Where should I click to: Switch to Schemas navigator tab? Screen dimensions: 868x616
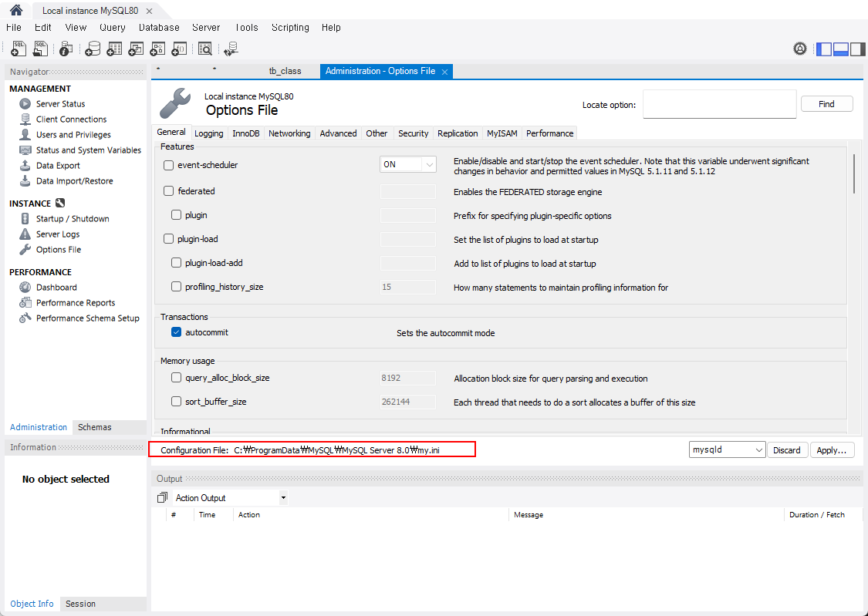tap(95, 427)
